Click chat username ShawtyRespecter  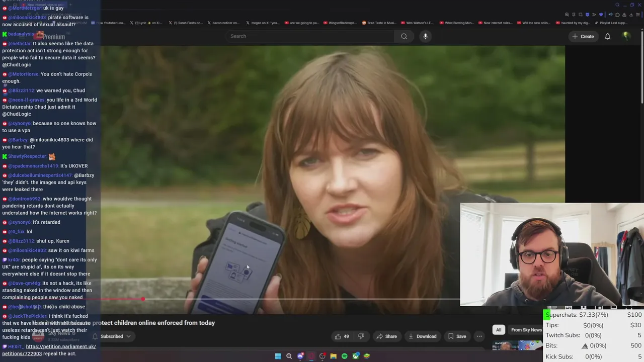[x=27, y=156]
